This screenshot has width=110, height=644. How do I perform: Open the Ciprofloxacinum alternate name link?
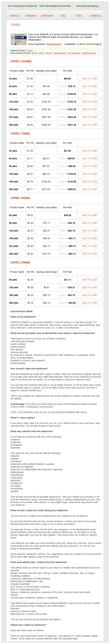88,53
